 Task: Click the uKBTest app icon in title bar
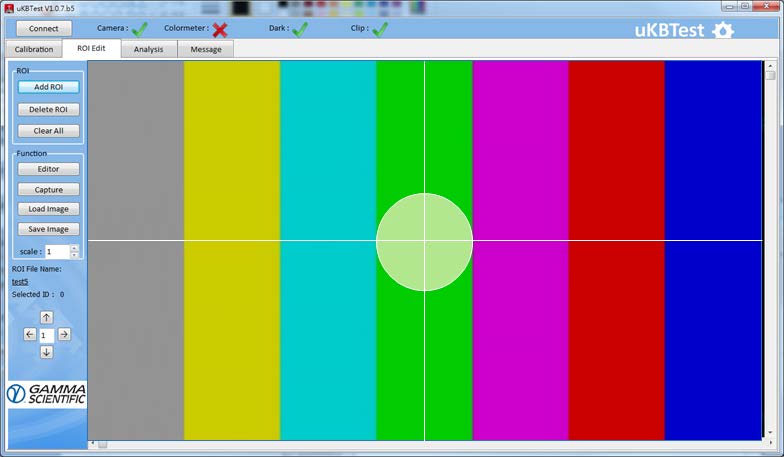[x=8, y=8]
